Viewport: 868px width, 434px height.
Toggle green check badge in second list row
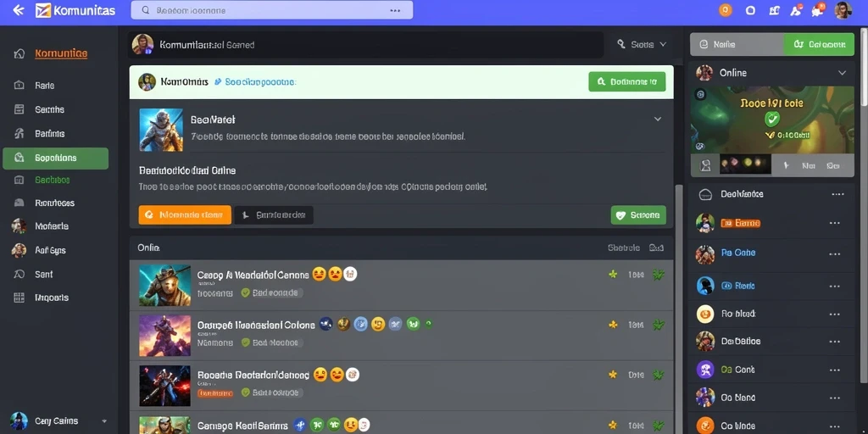246,342
